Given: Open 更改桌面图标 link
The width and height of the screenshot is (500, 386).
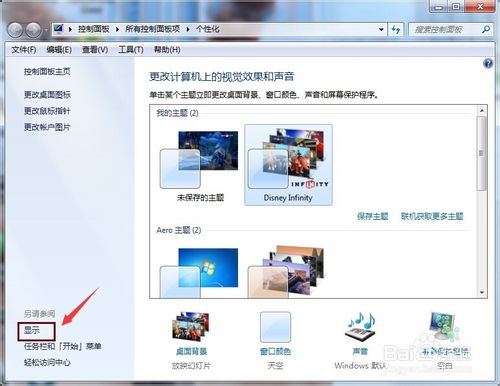Looking at the screenshot, I should tap(47, 95).
